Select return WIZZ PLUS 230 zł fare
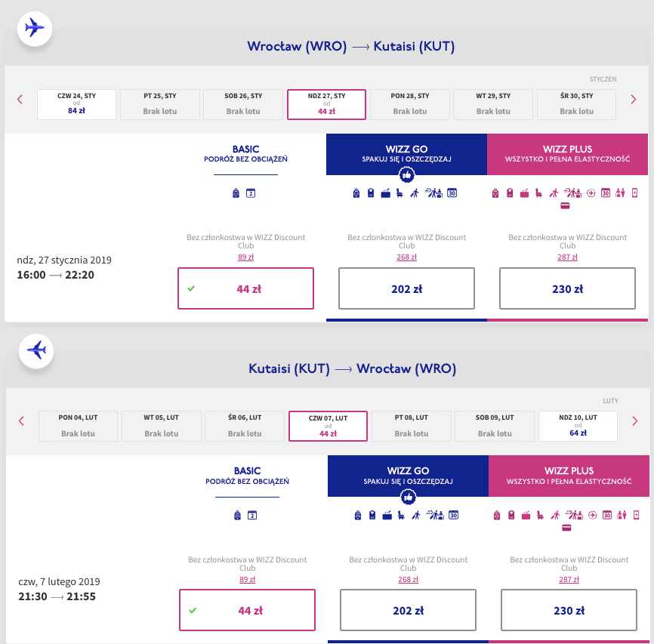This screenshot has height=644, width=654. [x=569, y=611]
